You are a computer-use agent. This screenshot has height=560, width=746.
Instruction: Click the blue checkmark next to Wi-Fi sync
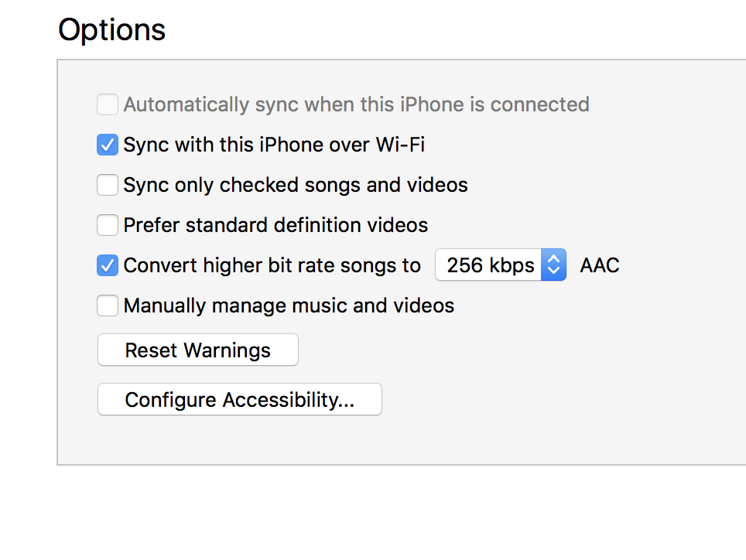107,145
